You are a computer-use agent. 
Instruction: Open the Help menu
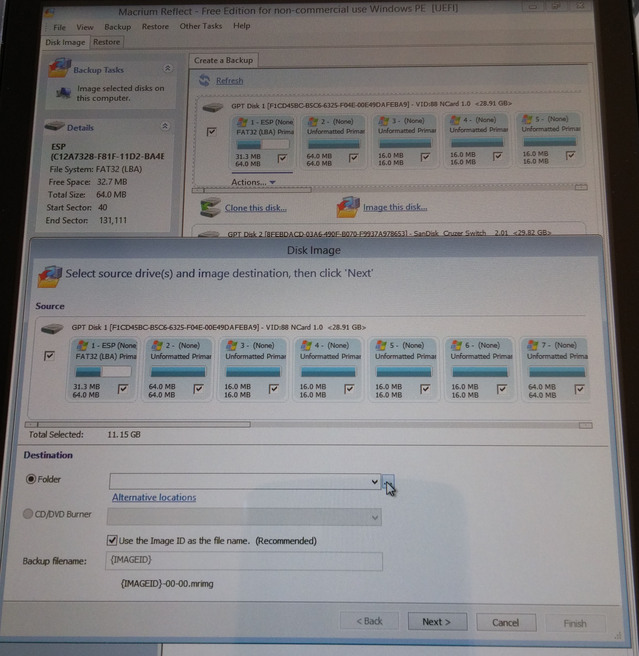pyautogui.click(x=241, y=26)
